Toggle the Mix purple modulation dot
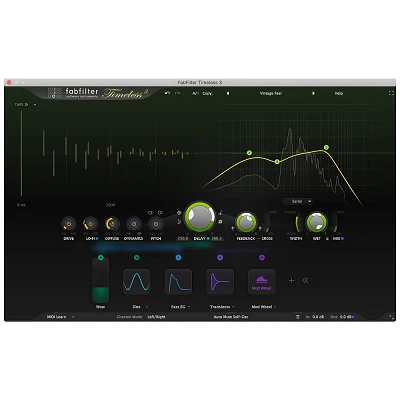This screenshot has height=400, width=400. tap(342, 239)
